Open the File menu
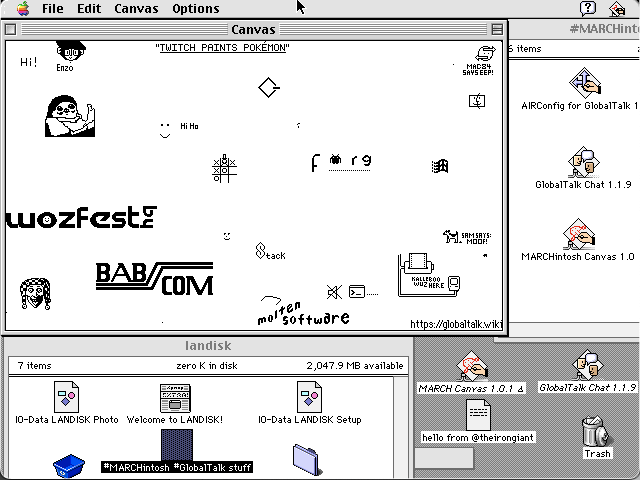 click(x=52, y=8)
